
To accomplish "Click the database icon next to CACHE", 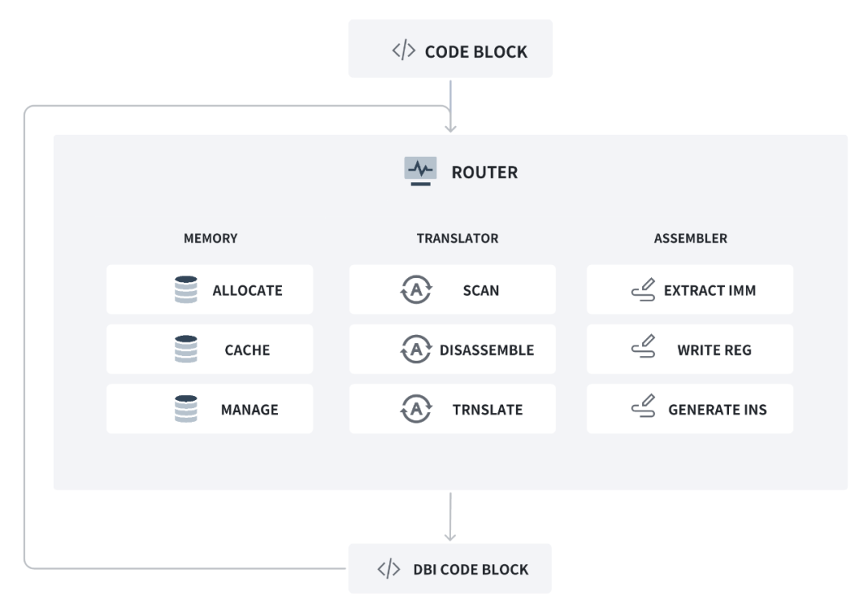I will 186,349.
